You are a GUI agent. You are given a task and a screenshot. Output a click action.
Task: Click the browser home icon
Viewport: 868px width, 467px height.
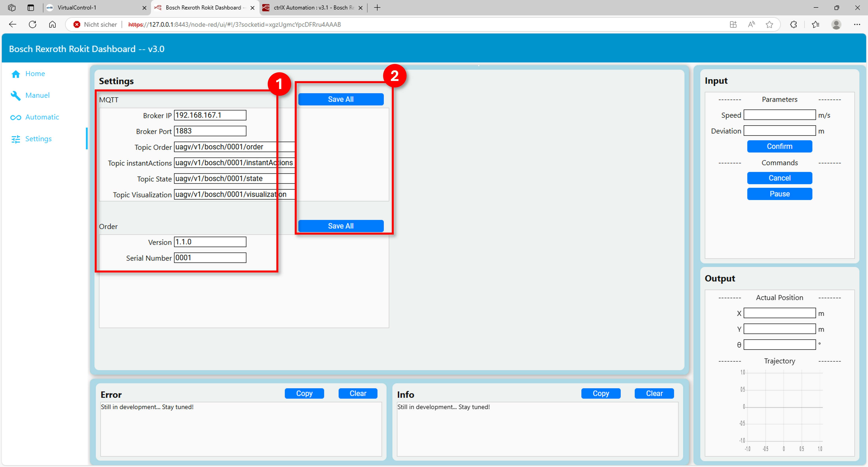(52, 24)
